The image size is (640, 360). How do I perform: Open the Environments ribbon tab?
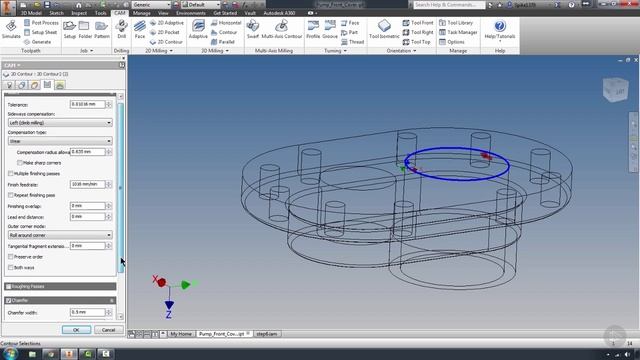[x=191, y=13]
